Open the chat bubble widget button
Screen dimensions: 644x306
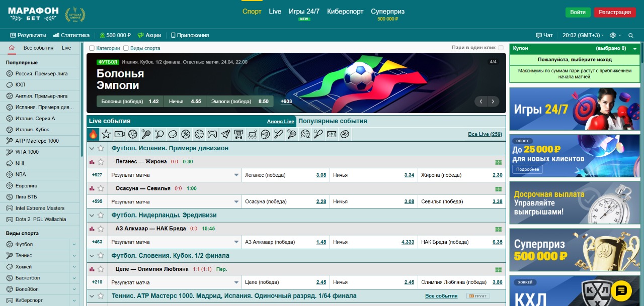(x=620, y=290)
